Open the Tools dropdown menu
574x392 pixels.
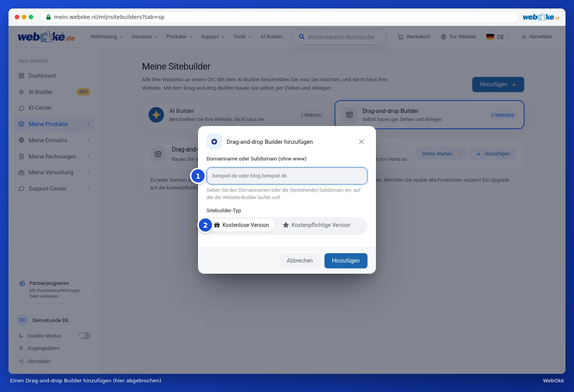[243, 37]
